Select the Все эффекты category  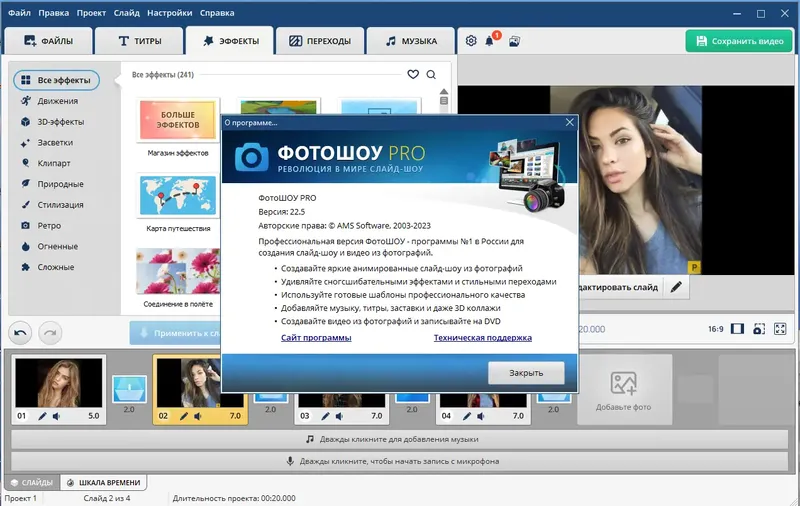pyautogui.click(x=57, y=80)
